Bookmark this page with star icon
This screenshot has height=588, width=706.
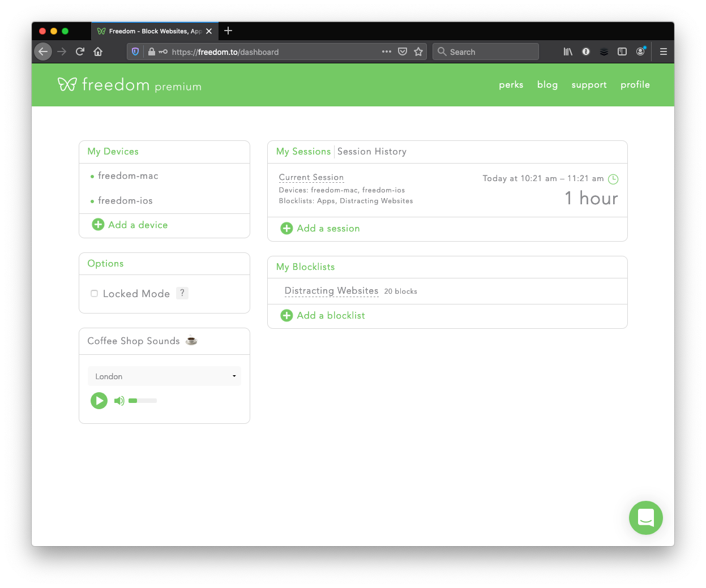pos(418,51)
